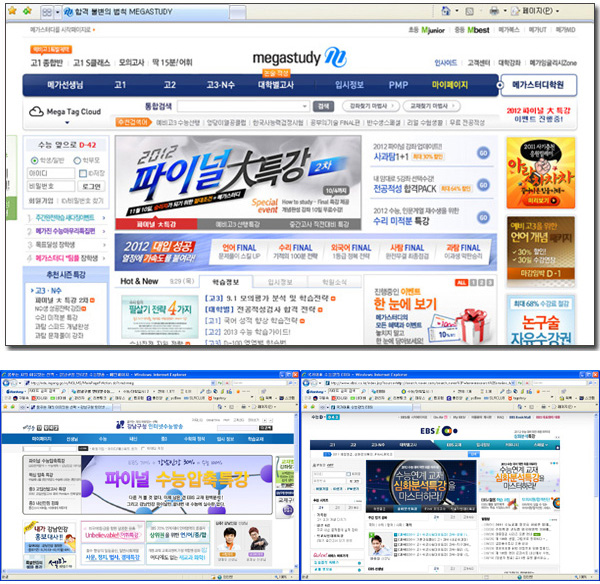
Task: Open the 사탐 FINAL link
Action: tap(407, 252)
